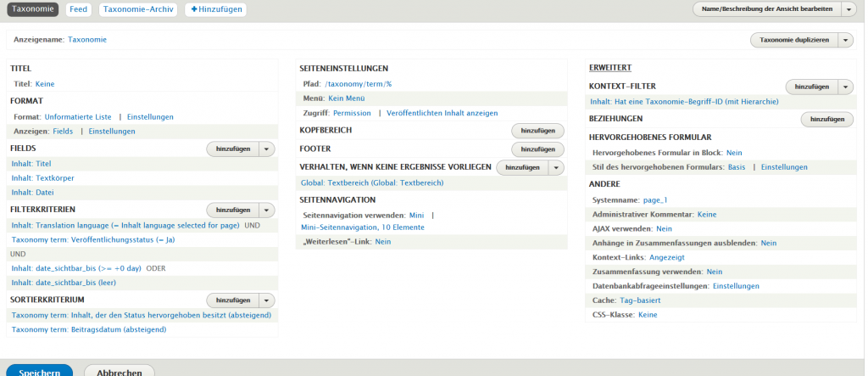Click the Taxonomie display tab
The image size is (868, 376).
(x=34, y=9)
